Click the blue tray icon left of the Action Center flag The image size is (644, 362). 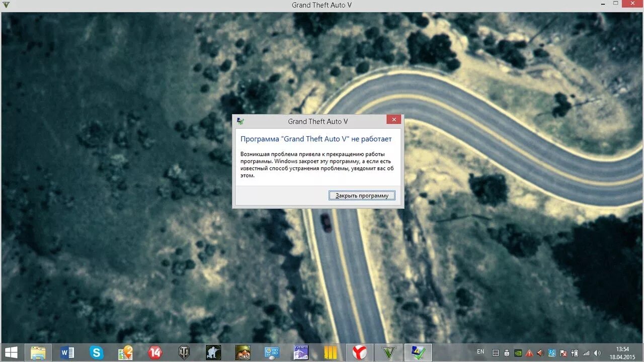click(x=552, y=353)
